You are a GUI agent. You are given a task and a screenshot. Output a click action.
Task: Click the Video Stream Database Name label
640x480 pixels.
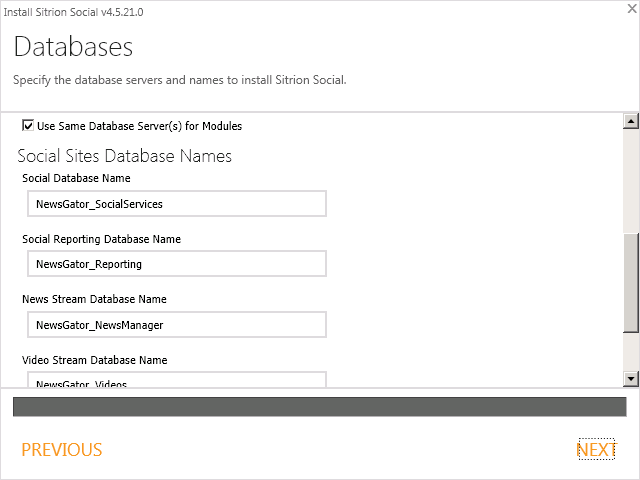[95, 360]
